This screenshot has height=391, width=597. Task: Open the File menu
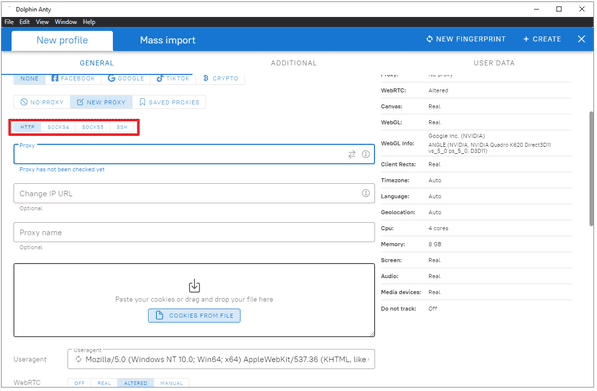9,22
